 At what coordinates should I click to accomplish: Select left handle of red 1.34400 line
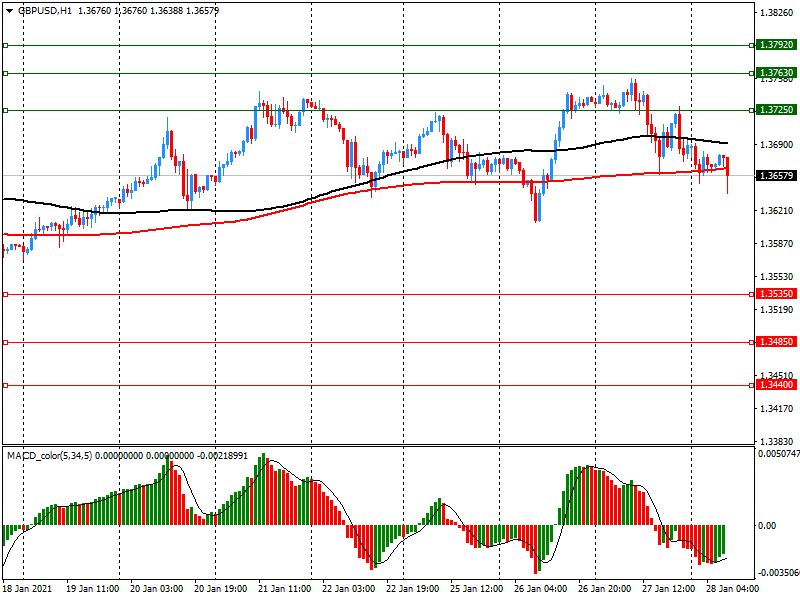tap(6, 385)
